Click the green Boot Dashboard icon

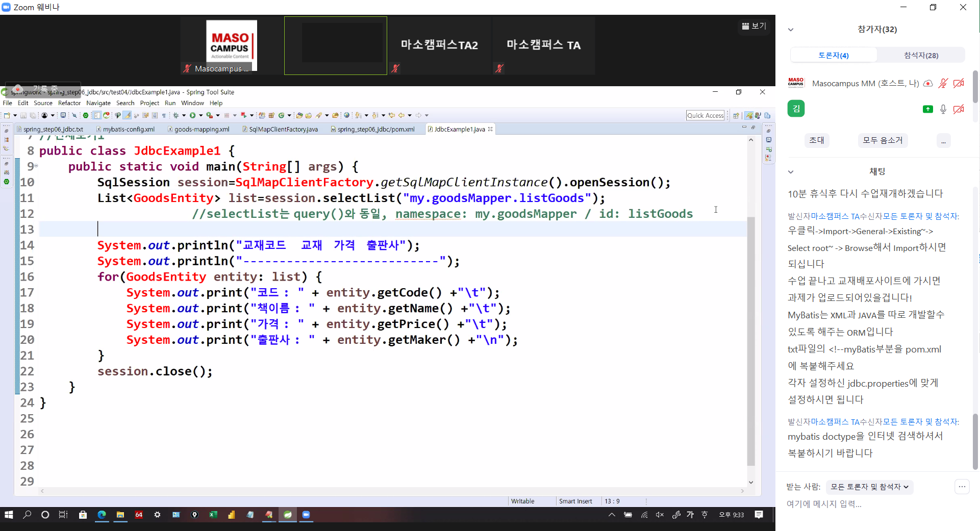86,115
